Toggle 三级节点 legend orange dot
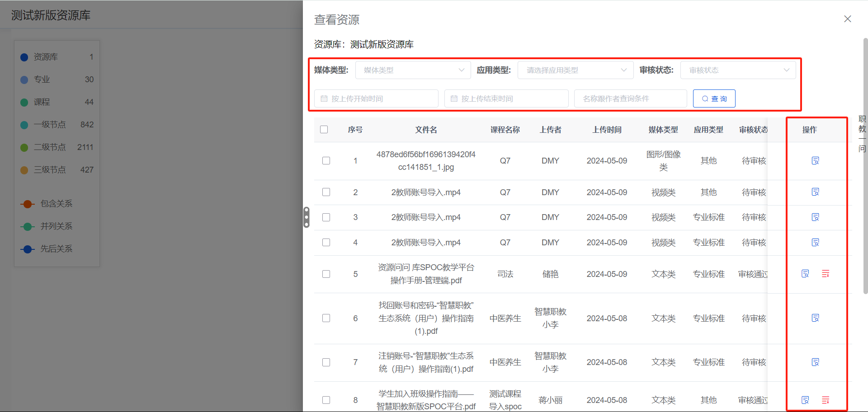 [x=24, y=170]
